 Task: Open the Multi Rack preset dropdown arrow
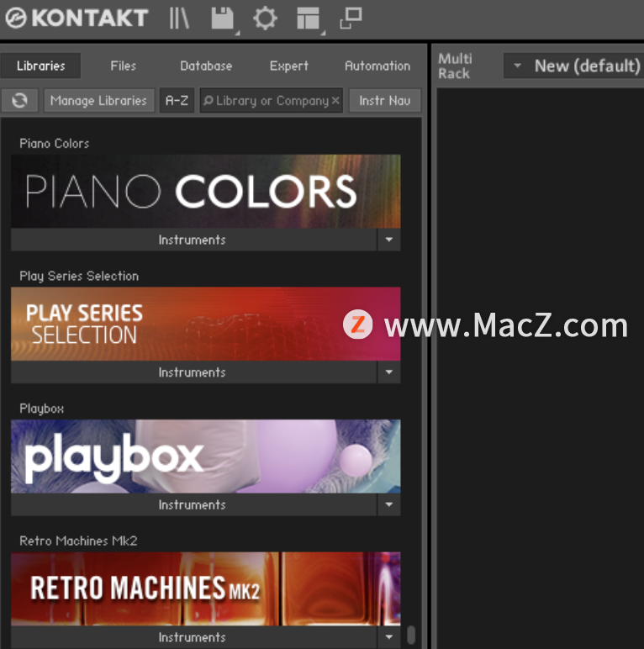[517, 66]
